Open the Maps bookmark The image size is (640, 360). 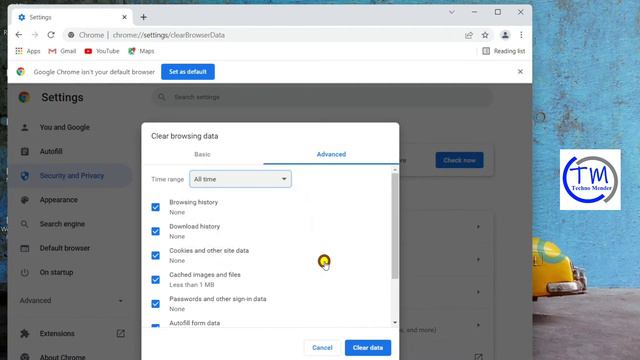pos(141,51)
